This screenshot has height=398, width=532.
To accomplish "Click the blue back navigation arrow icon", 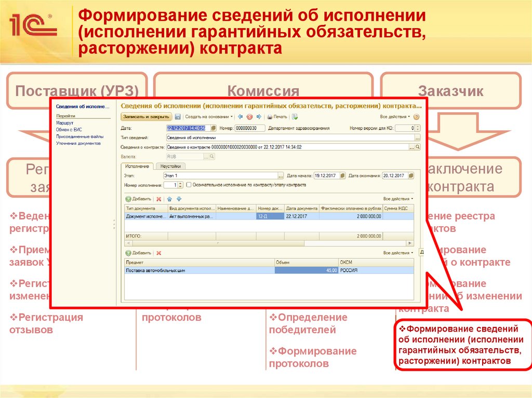I will click(x=240, y=116).
